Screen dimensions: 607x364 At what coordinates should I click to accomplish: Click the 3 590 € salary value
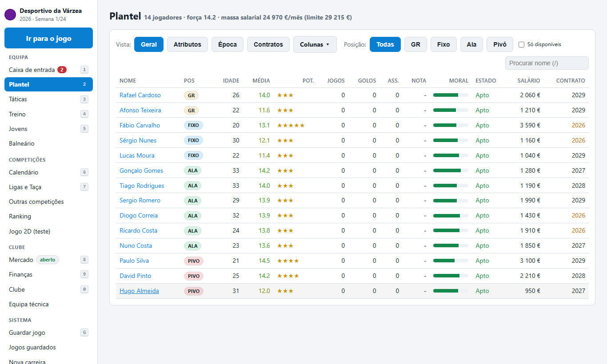530,125
